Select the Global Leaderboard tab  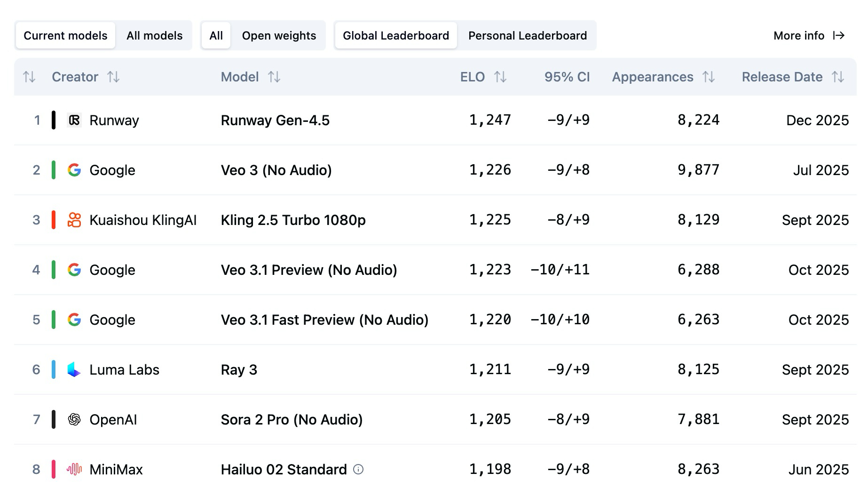pyautogui.click(x=395, y=36)
